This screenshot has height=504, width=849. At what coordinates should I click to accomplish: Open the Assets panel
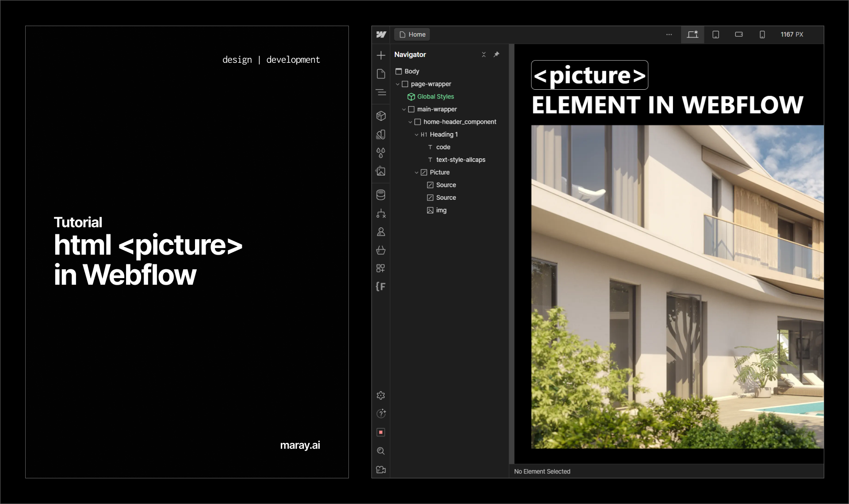pyautogui.click(x=381, y=171)
